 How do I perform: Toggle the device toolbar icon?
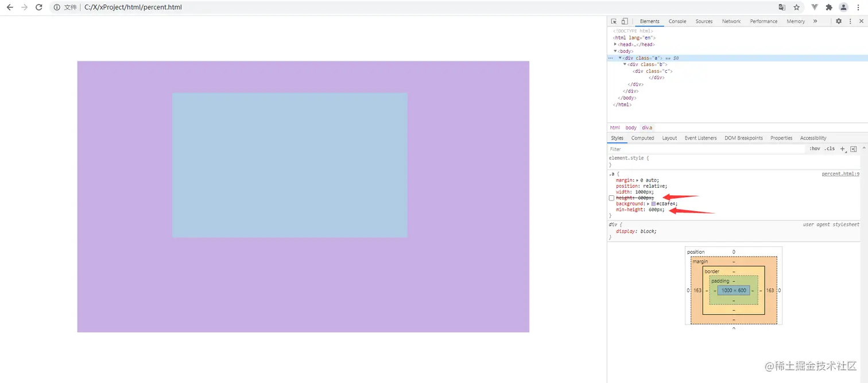(x=625, y=21)
